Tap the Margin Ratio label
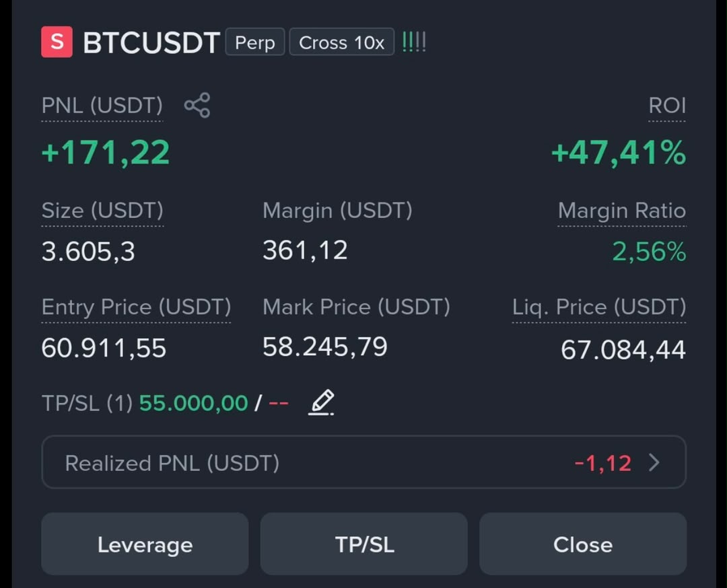Viewport: 727px width, 588px height. pyautogui.click(x=622, y=211)
